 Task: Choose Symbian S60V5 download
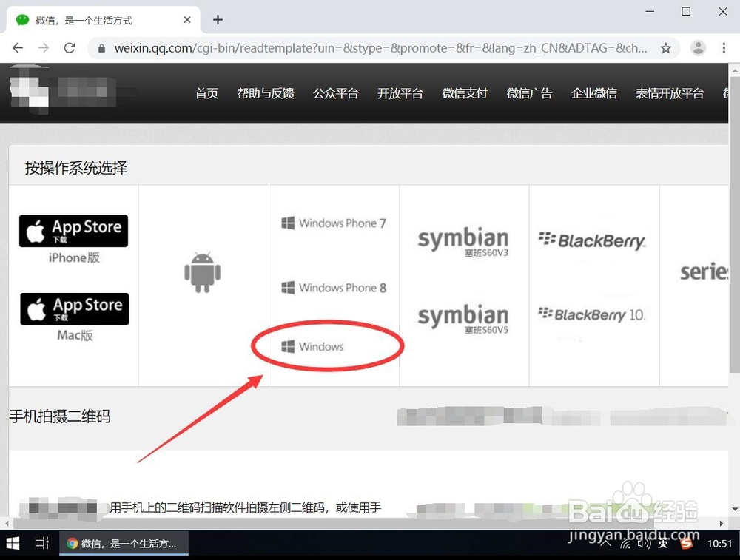click(463, 320)
